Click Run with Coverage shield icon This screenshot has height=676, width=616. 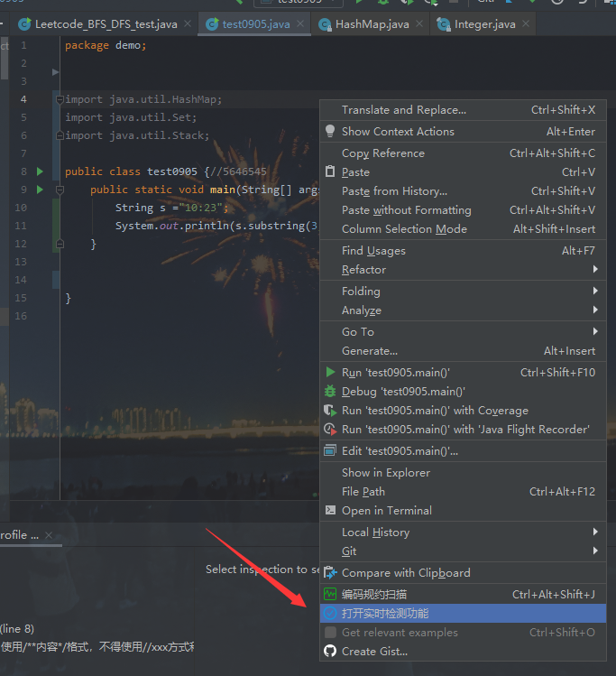point(330,410)
